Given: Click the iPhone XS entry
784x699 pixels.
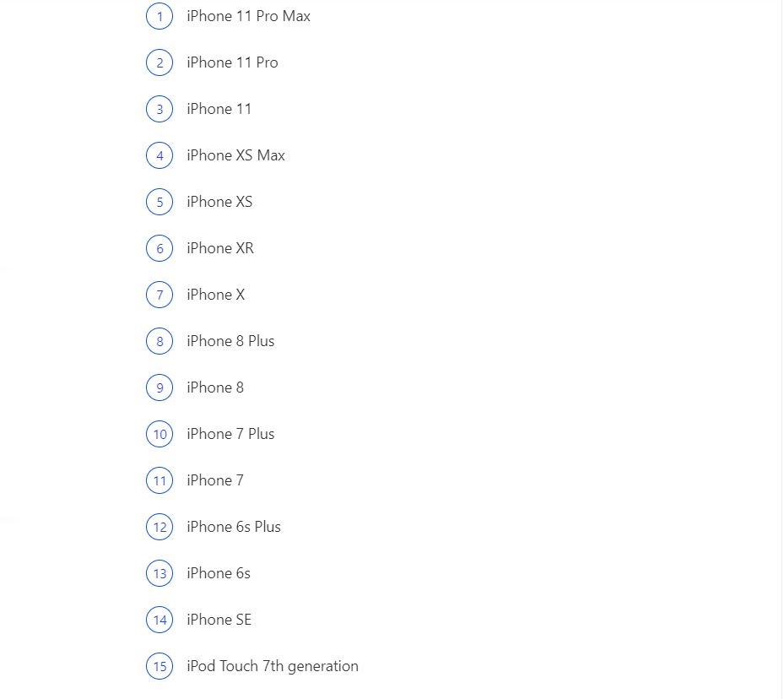Looking at the screenshot, I should click(x=219, y=202).
